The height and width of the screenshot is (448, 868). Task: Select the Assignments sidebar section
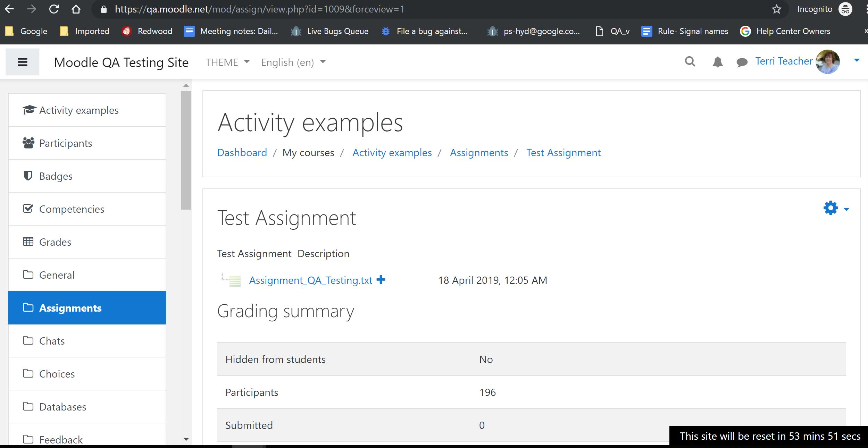(x=87, y=308)
